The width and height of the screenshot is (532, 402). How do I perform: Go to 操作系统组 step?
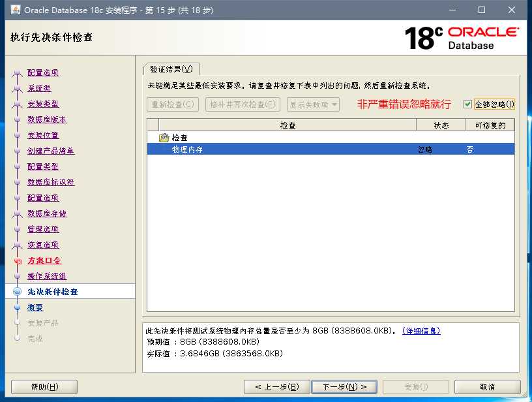tap(47, 276)
